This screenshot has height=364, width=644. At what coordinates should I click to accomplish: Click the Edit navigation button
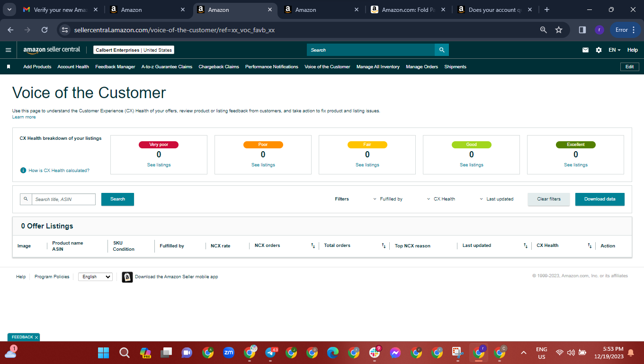pyautogui.click(x=629, y=67)
